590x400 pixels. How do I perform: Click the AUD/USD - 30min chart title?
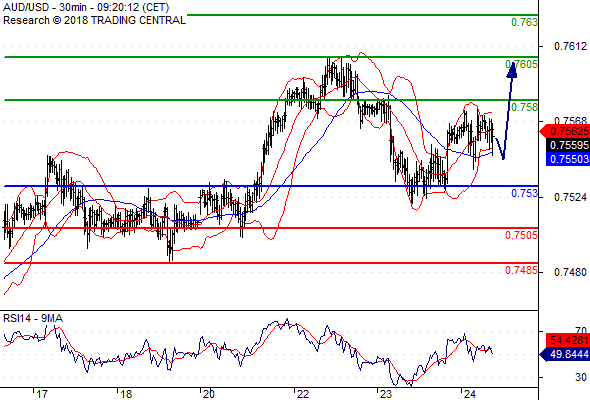86,7
